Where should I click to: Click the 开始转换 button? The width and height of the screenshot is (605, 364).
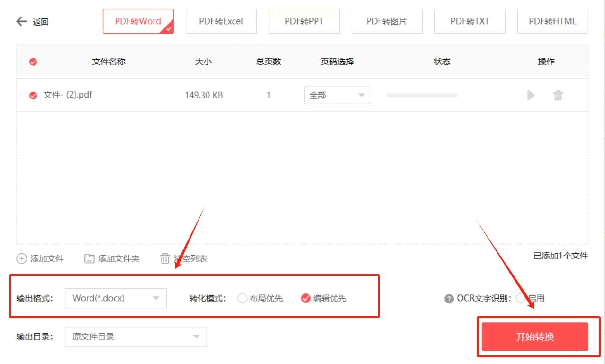(535, 337)
